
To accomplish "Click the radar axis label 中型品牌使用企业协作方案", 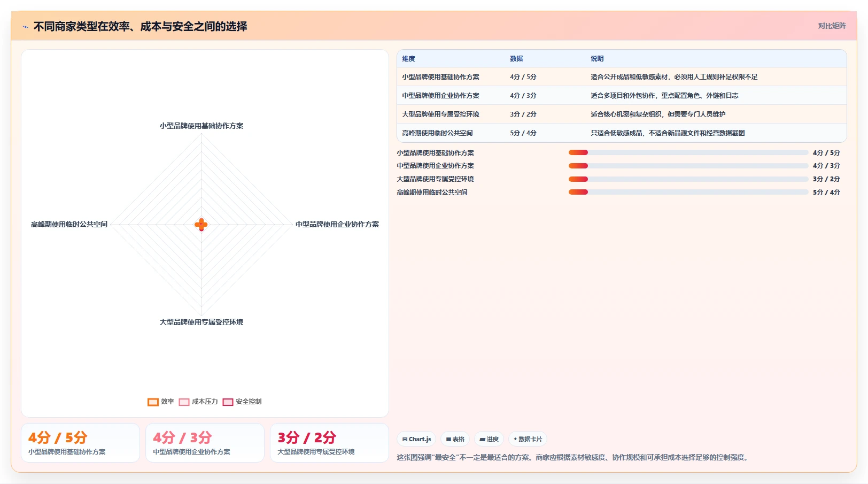I will click(x=337, y=225).
